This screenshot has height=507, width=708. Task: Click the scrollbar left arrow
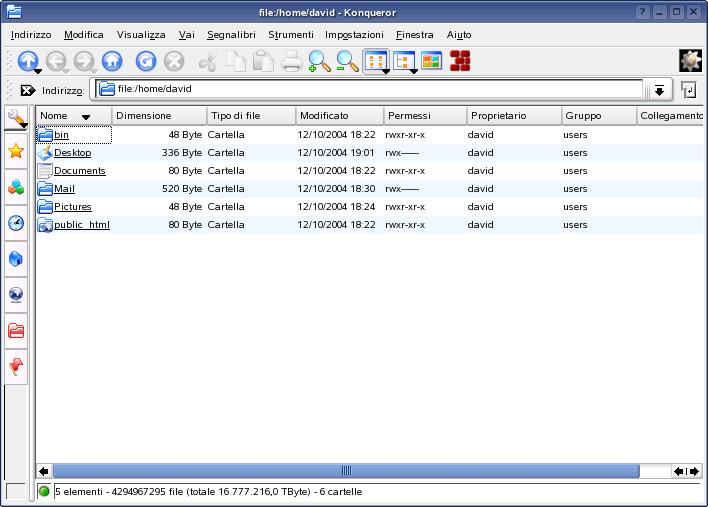[44, 471]
